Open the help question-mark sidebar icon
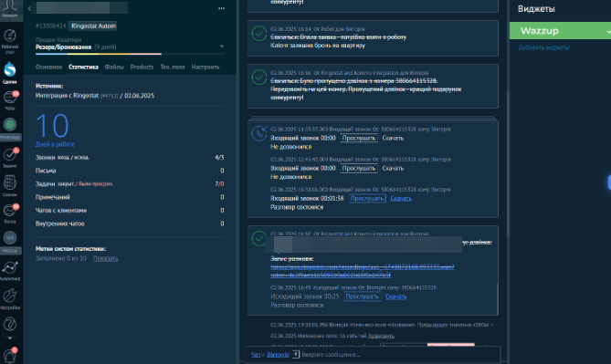This screenshot has width=611, height=364. (10, 325)
